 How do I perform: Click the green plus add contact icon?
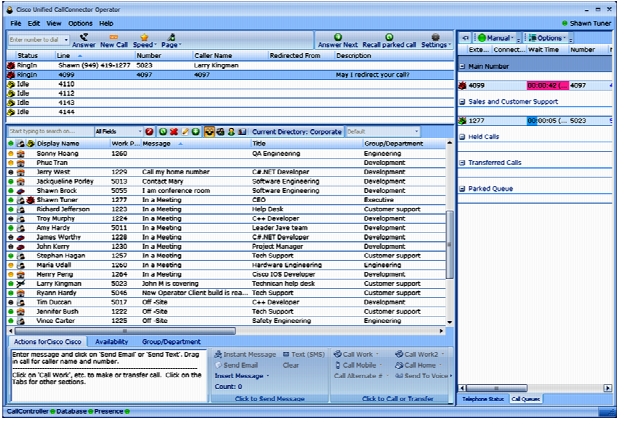195,132
